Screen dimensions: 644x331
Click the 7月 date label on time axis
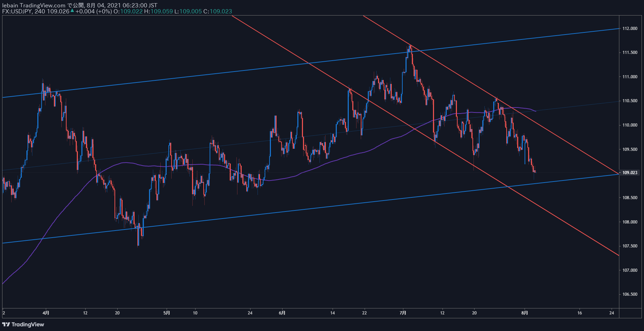click(x=403, y=313)
